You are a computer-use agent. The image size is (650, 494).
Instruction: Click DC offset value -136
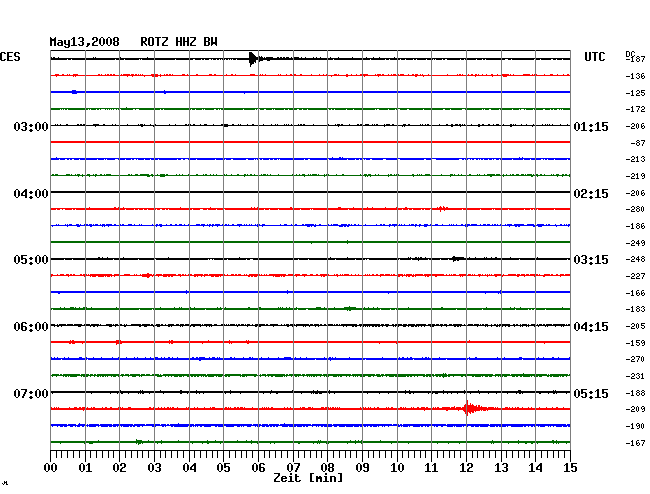tap(635, 76)
